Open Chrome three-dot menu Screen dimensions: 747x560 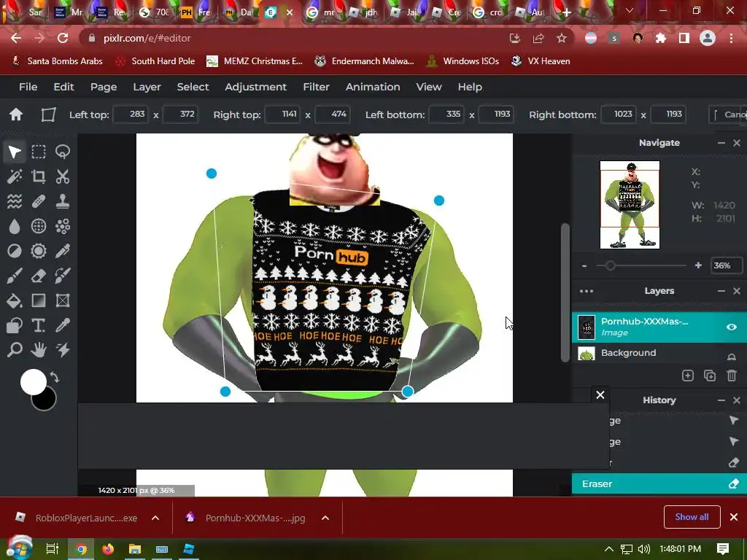coord(731,38)
